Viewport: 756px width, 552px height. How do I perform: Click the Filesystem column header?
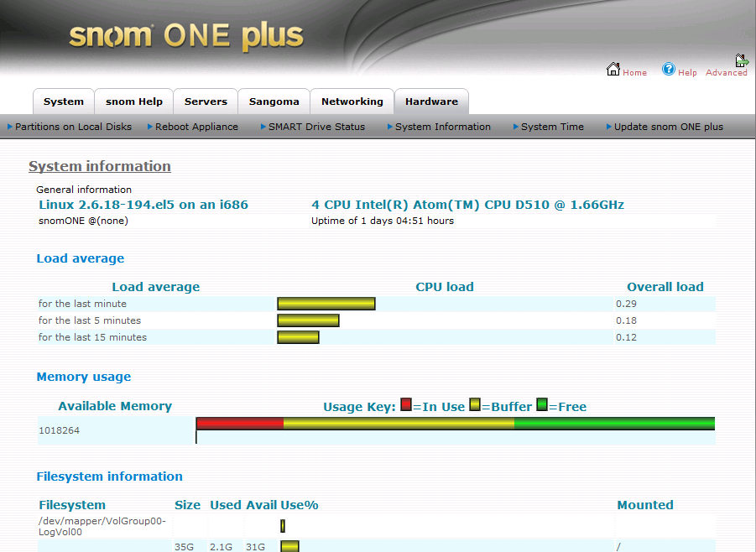[x=72, y=505]
